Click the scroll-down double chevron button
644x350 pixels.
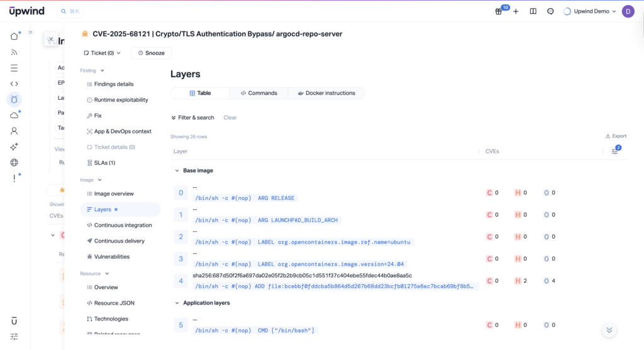608,330
